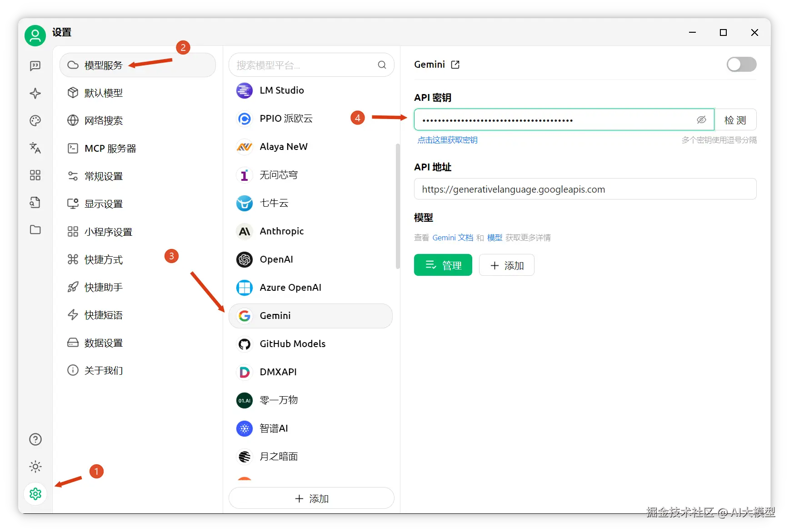789x532 pixels.
Task: Select 常规设置 settings menu
Action: [x=137, y=176]
